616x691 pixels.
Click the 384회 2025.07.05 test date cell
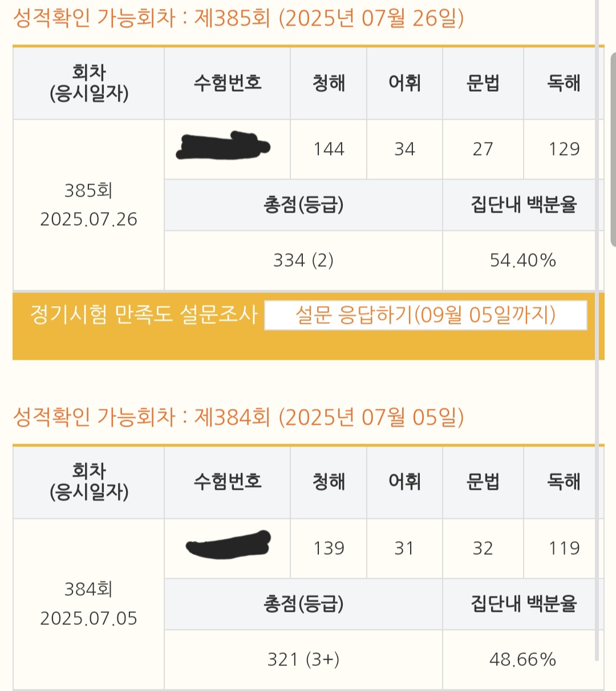(x=88, y=604)
